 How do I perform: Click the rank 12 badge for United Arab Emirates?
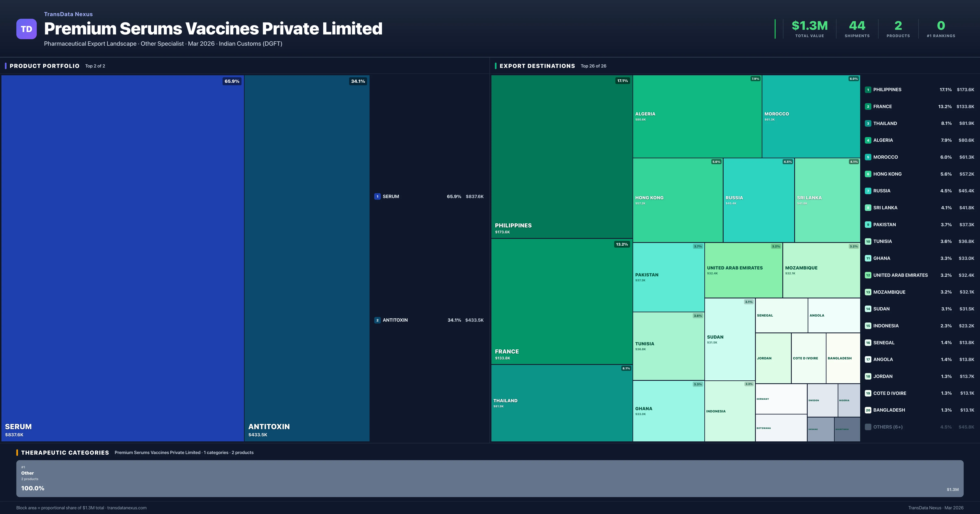tap(868, 275)
